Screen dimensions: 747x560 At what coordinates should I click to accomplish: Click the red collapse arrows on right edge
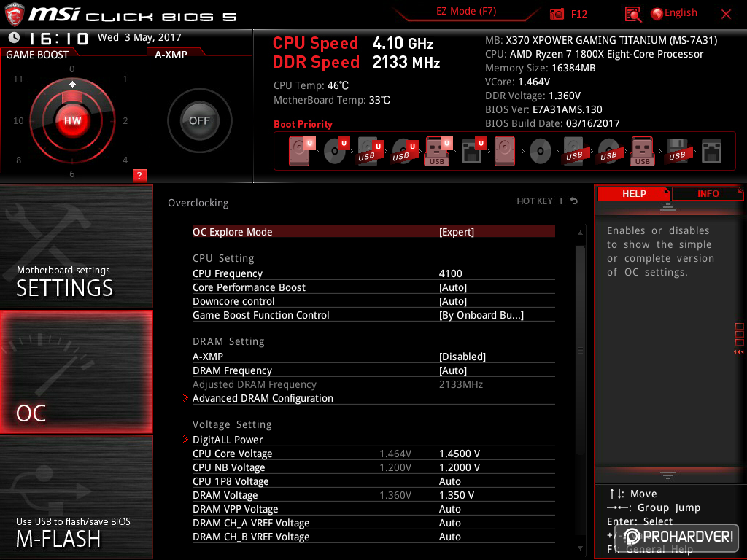pyautogui.click(x=739, y=352)
